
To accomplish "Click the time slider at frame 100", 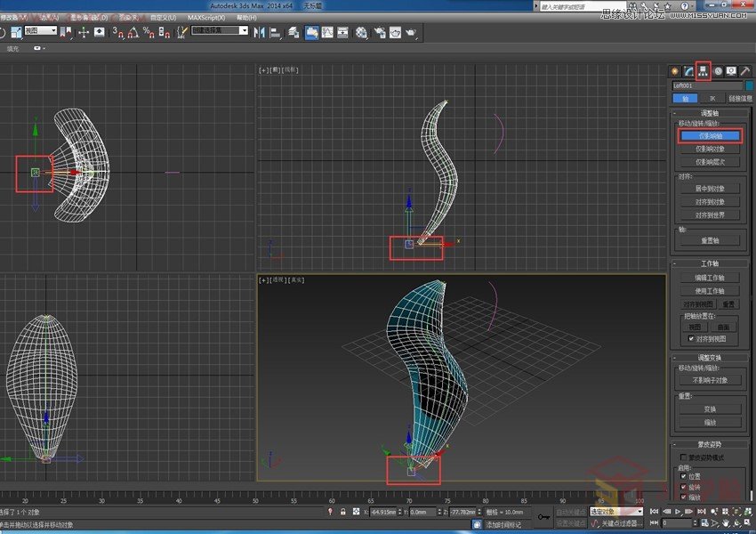I will coord(639,501).
